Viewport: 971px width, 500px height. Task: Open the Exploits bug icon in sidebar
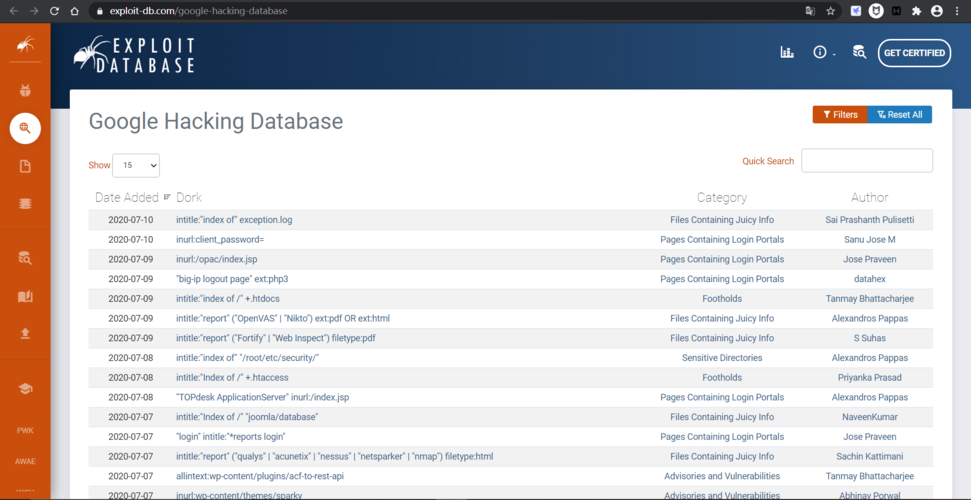click(x=25, y=91)
